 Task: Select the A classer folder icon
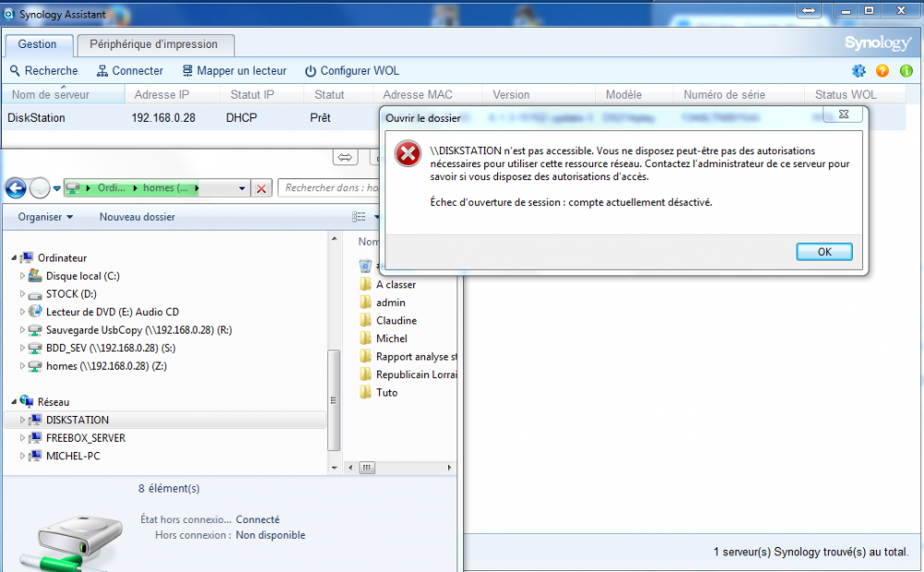pos(365,285)
